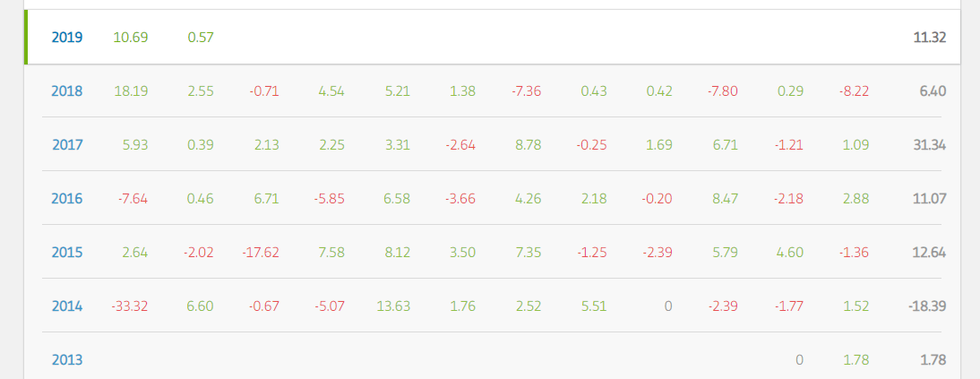Select the 2017 year link
This screenshot has width=980, height=379.
(x=67, y=145)
